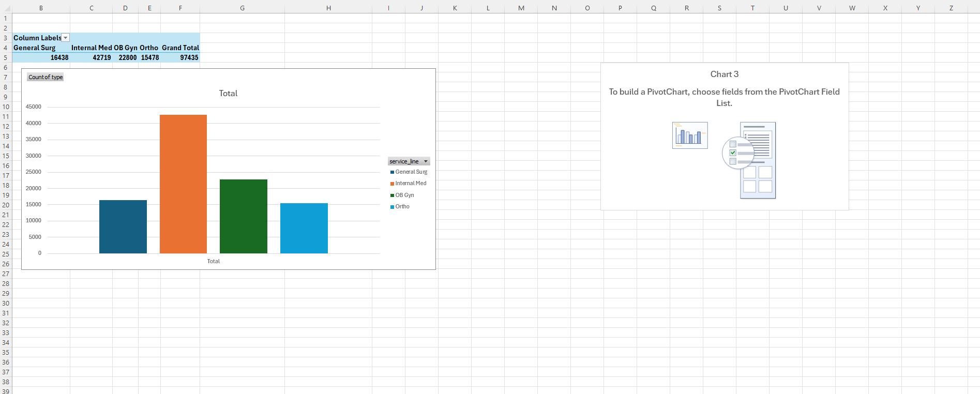Select cell with value 15478
The width and height of the screenshot is (980, 394).
coord(149,57)
